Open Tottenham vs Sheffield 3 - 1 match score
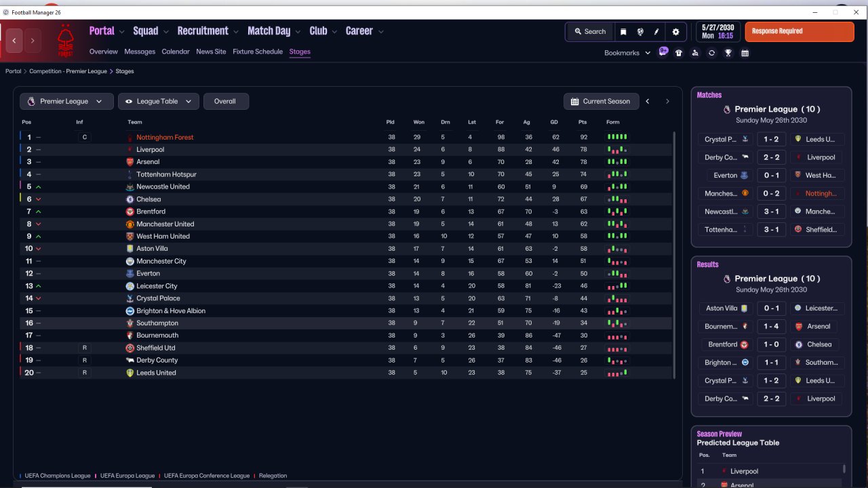Viewport: 868px width, 488px height. click(771, 230)
